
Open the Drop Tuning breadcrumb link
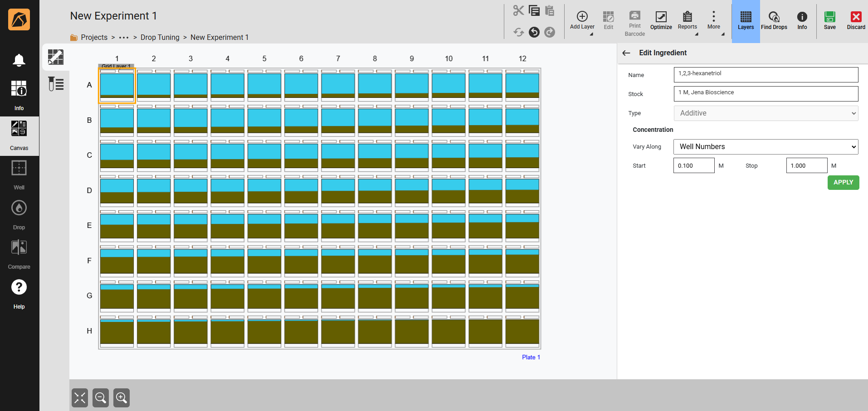pos(160,38)
